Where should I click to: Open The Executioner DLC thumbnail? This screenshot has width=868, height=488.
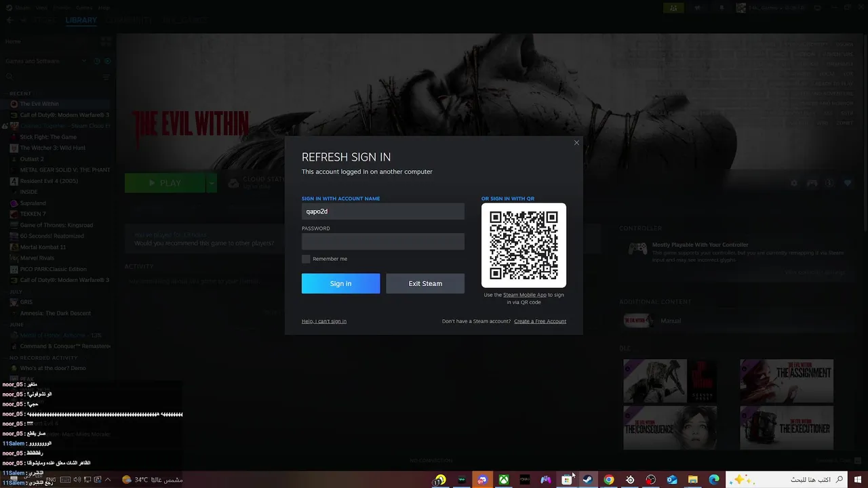787,428
